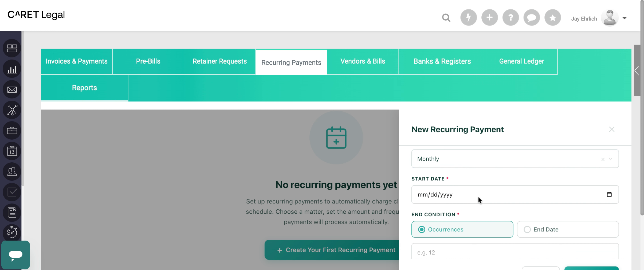Expand the user account dropdown arrow
Image resolution: width=644 pixels, height=270 pixels.
click(x=624, y=18)
